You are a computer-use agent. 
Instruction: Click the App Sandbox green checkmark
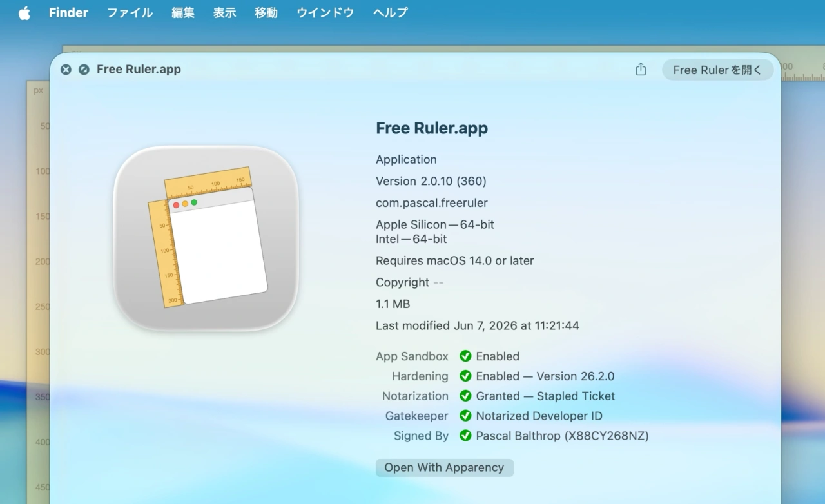click(x=465, y=356)
